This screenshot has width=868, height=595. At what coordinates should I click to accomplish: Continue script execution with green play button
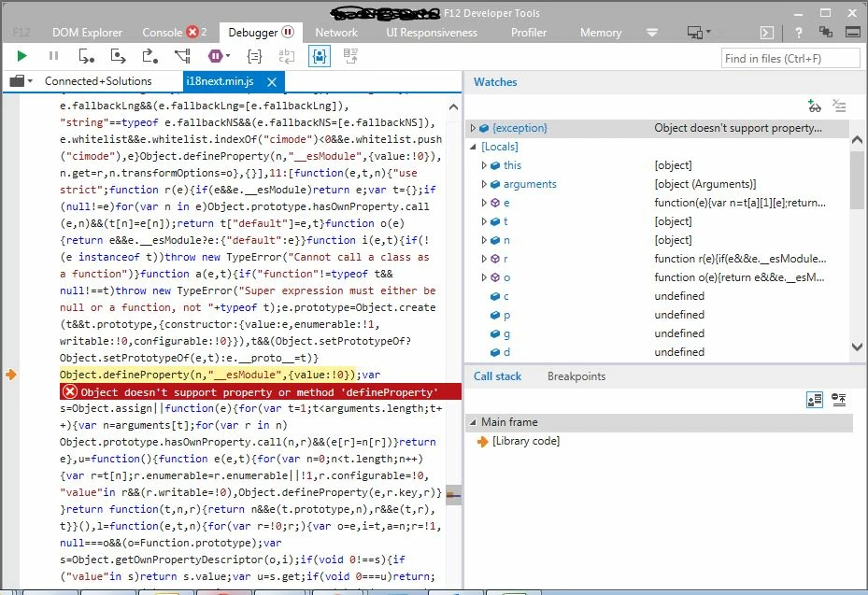21,56
